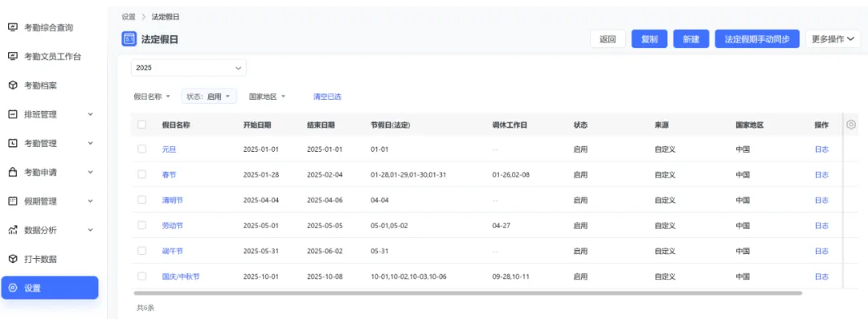Open the 更多操作 dropdown

(833, 39)
